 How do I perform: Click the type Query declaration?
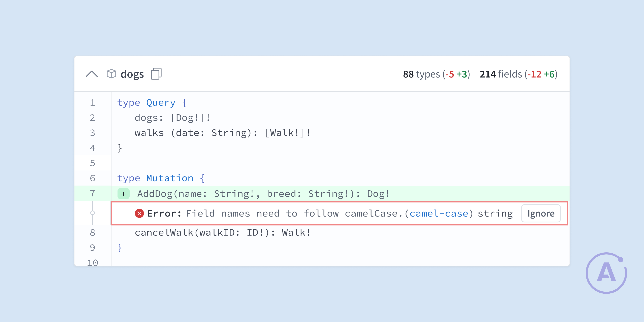tap(152, 103)
